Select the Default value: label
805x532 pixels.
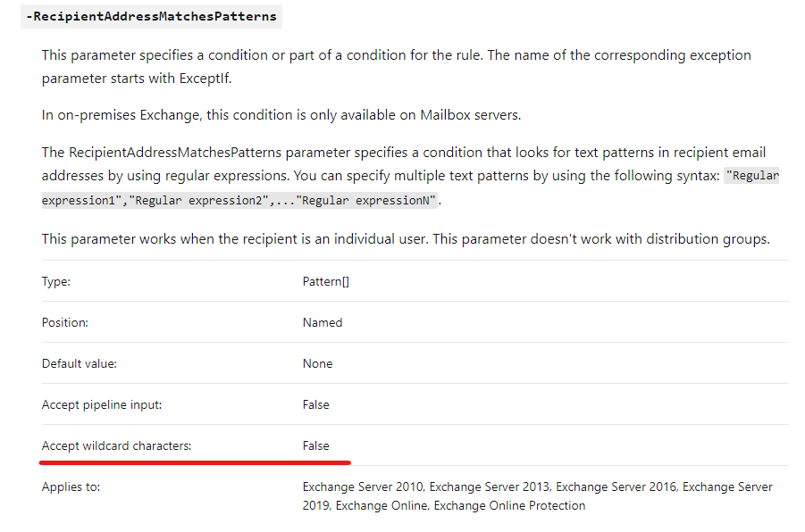click(x=79, y=363)
